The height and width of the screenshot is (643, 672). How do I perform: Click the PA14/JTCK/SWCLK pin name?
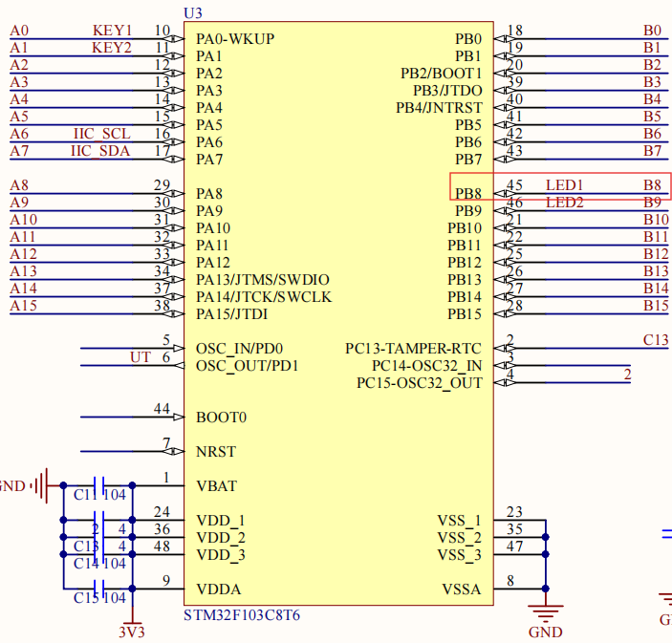coord(264,297)
